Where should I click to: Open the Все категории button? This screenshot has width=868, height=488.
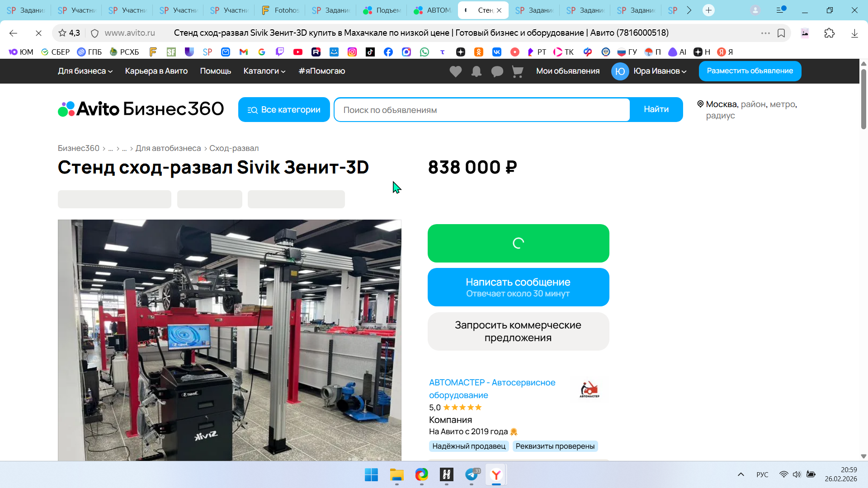click(284, 110)
